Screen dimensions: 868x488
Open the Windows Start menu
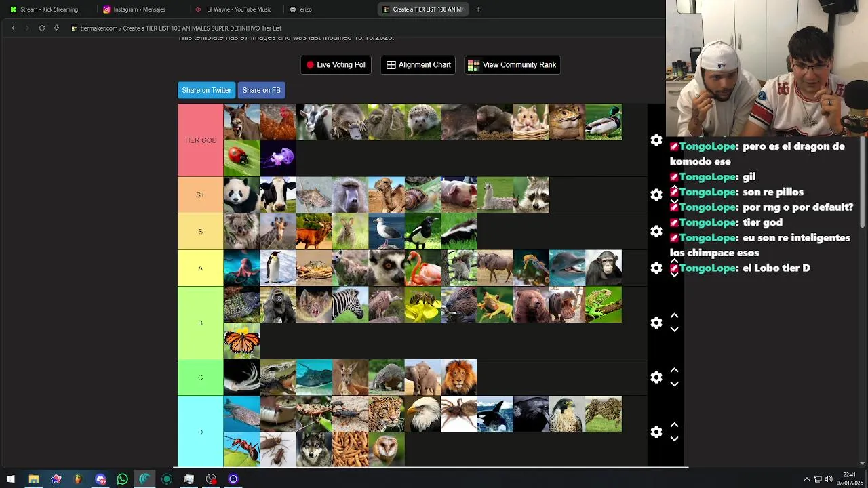(x=11, y=479)
